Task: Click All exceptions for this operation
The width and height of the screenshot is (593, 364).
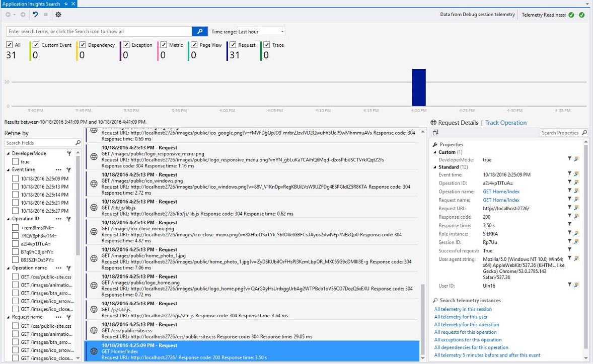Action: 468,339
